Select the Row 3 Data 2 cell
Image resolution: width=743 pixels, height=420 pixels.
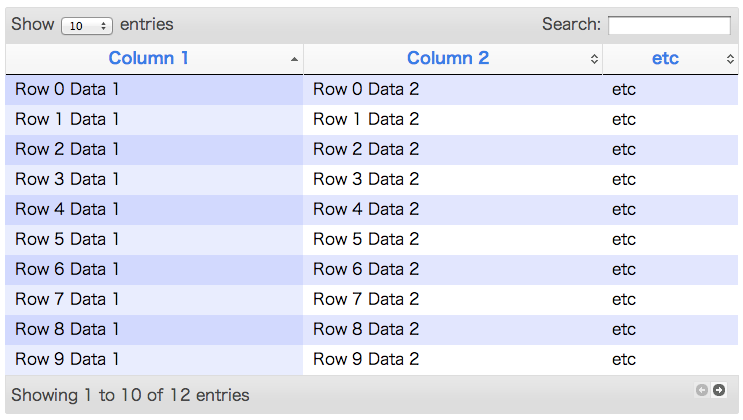point(366,180)
